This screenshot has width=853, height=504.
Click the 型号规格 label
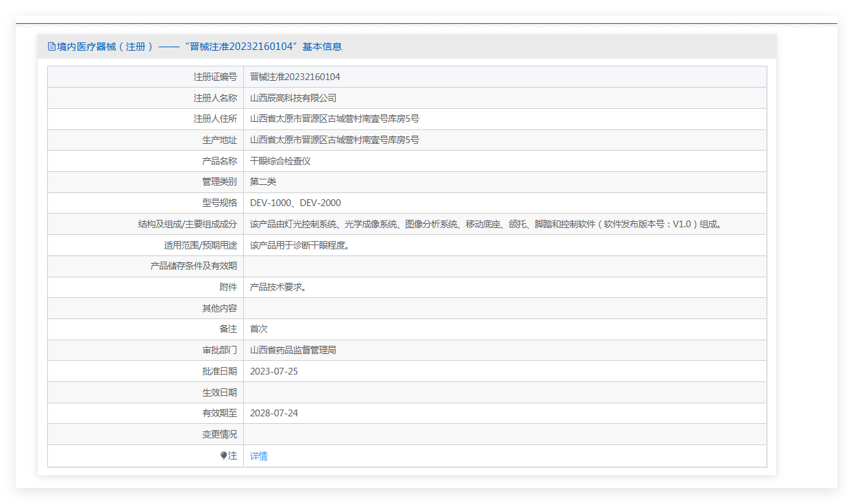219,203
